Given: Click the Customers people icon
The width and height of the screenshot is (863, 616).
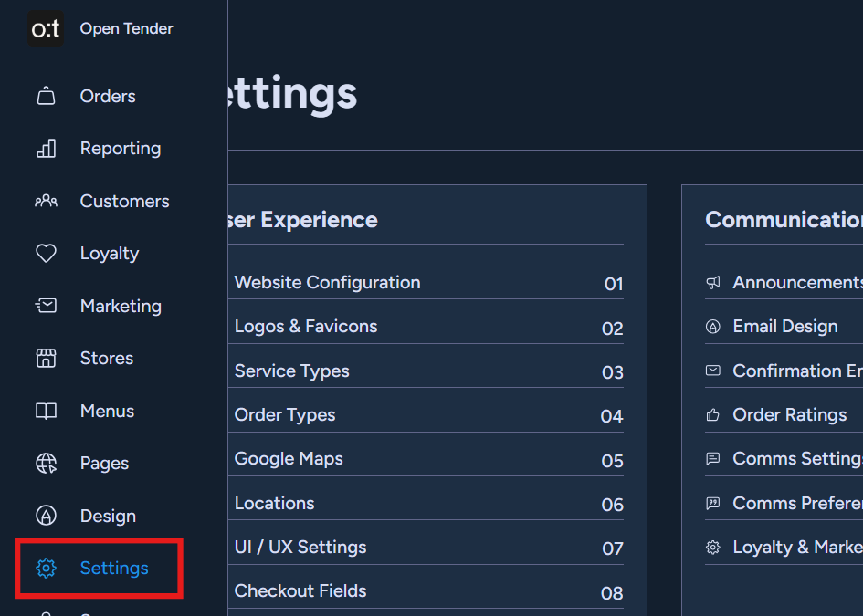Looking at the screenshot, I should coord(46,202).
